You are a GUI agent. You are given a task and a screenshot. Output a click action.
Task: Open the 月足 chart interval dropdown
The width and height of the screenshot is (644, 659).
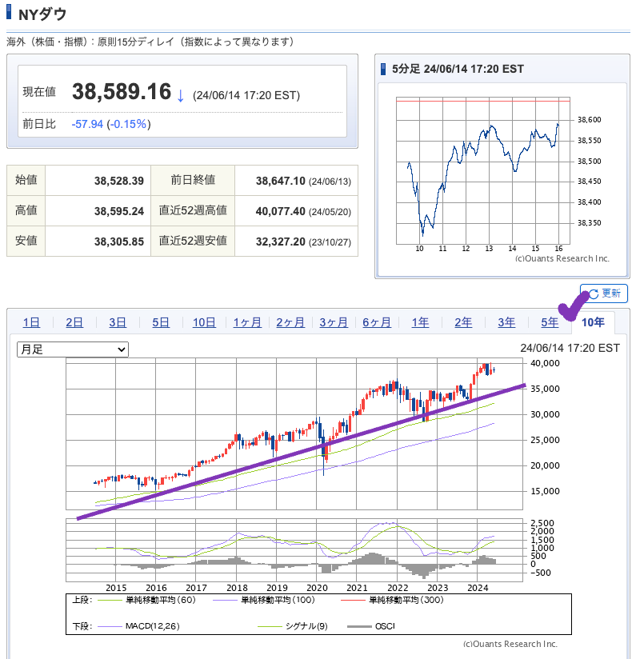tap(73, 349)
